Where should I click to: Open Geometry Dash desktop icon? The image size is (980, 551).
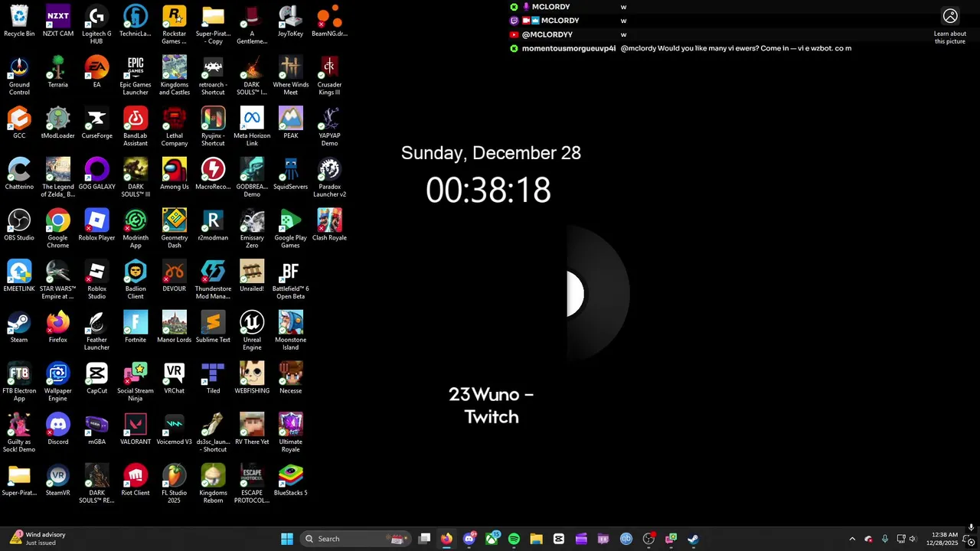pyautogui.click(x=175, y=229)
